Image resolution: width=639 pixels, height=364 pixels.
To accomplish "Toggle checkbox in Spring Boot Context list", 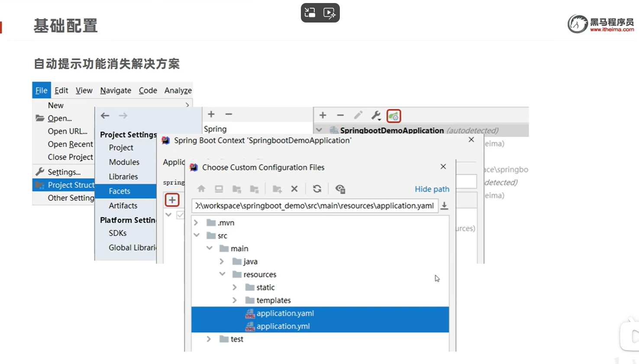I will [181, 215].
